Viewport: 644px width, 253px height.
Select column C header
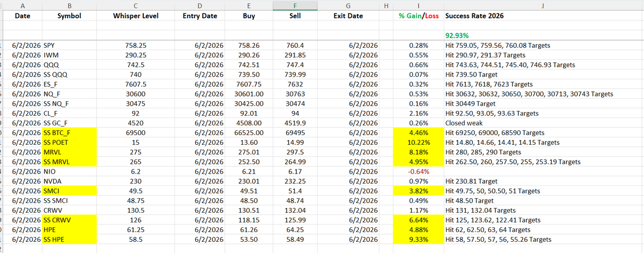[136, 5]
